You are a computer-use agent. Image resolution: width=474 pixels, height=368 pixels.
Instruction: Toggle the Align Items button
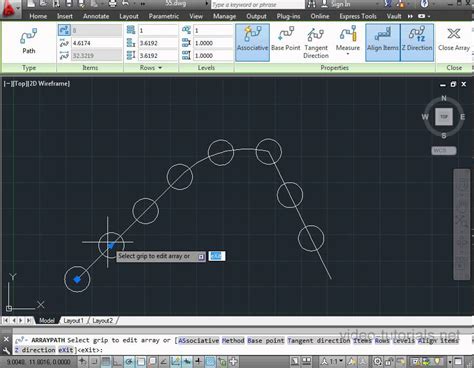click(382, 42)
